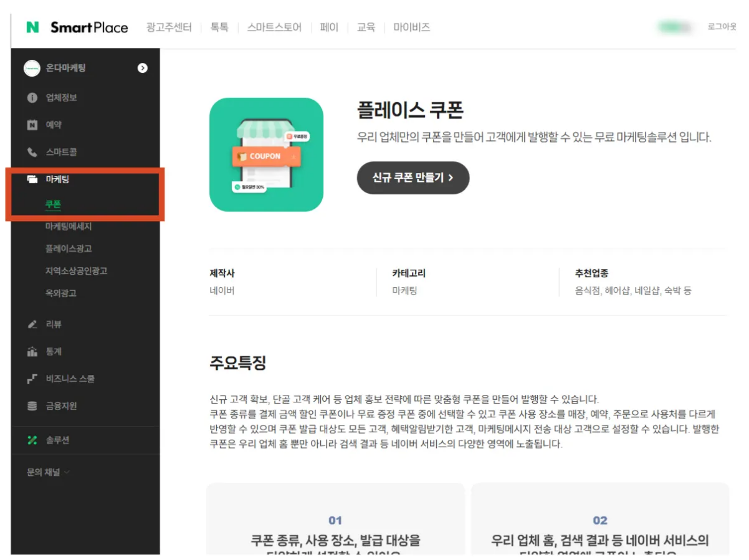Open 광고주센터 in the top navigation
The height and width of the screenshot is (560, 749).
169,27
